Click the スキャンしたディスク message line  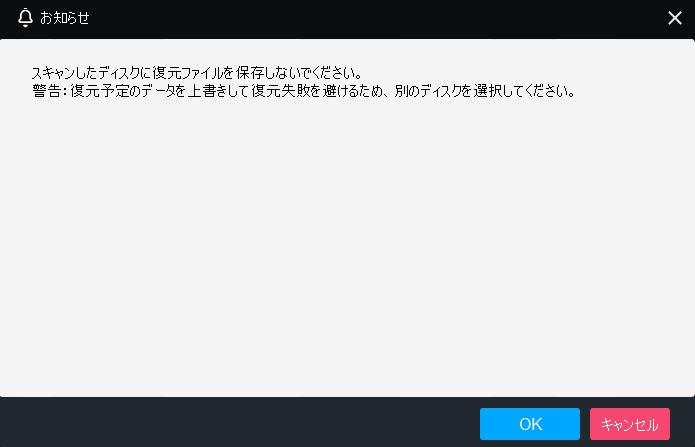(197, 73)
